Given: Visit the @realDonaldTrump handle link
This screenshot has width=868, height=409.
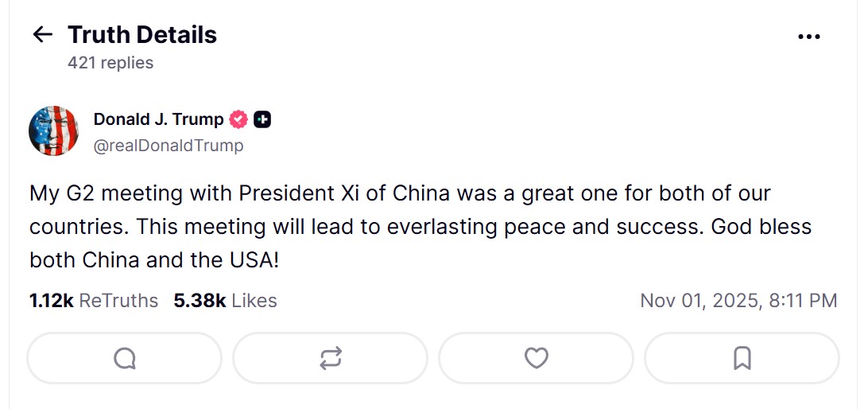Looking at the screenshot, I should click(x=169, y=146).
